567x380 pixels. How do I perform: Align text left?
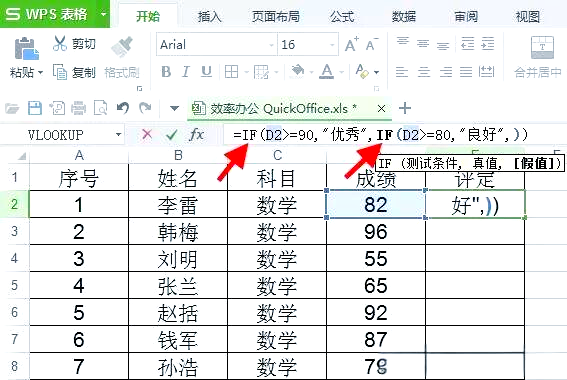pyautogui.click(x=402, y=72)
